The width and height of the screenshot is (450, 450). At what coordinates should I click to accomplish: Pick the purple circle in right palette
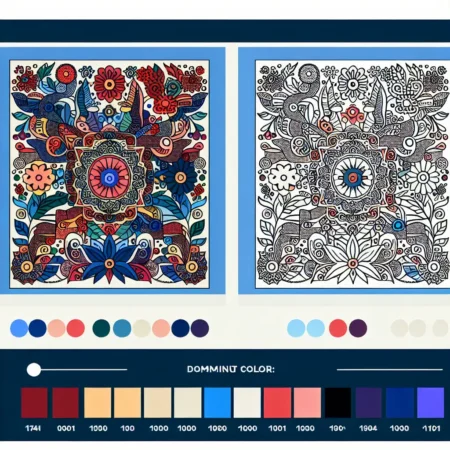pos(358,328)
